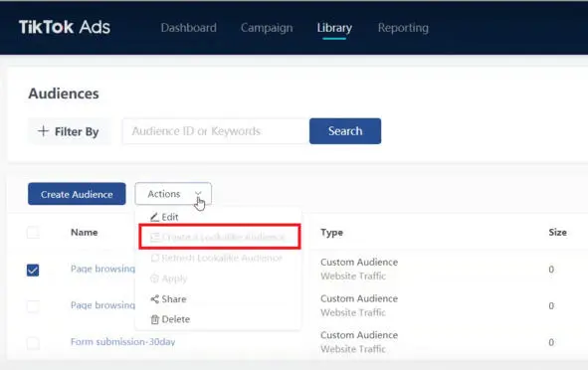Viewport: 588px width, 370px height.
Task: Toggle the select-all checkbox in table header
Action: pos(33,233)
